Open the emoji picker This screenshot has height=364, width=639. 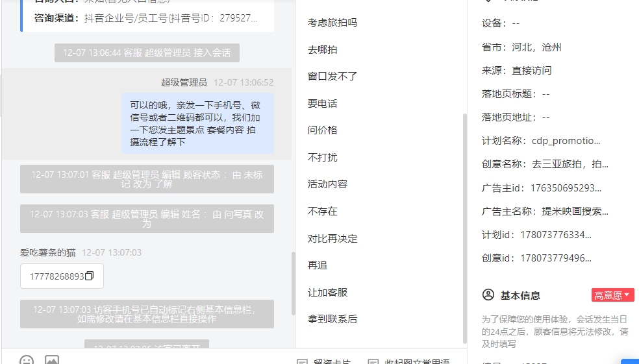coord(27,360)
